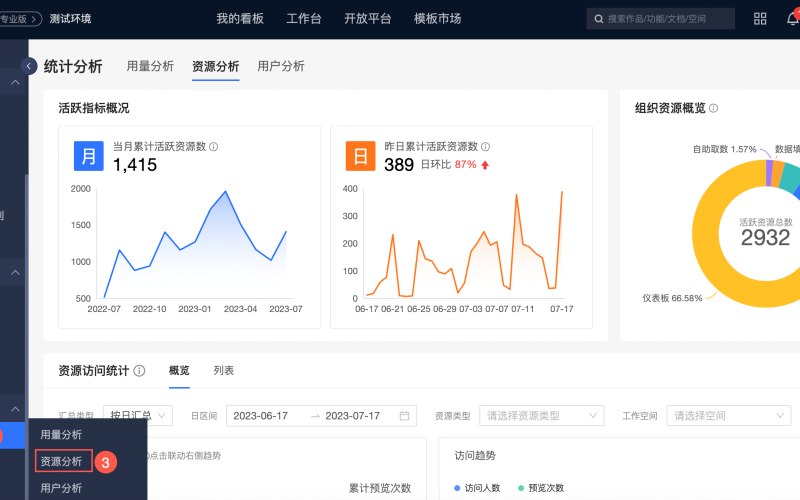This screenshot has width=800, height=500.
Task: Open 资源类型 dropdown
Action: (541, 416)
